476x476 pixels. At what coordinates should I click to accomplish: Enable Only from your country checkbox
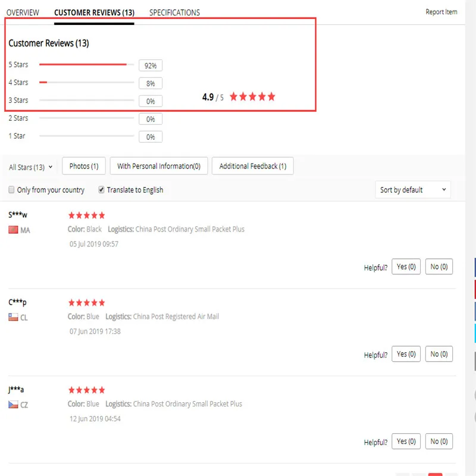[x=11, y=190]
